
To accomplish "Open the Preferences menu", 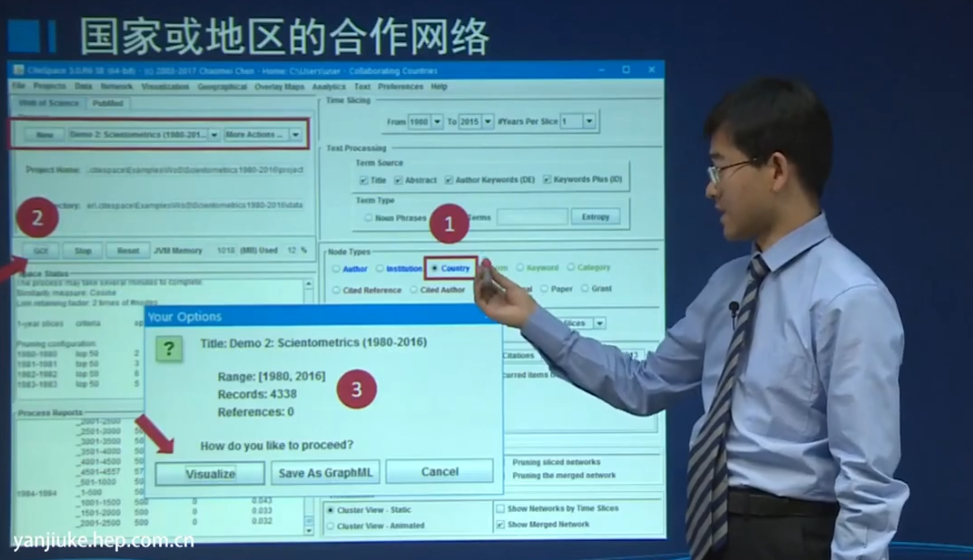I will click(401, 86).
